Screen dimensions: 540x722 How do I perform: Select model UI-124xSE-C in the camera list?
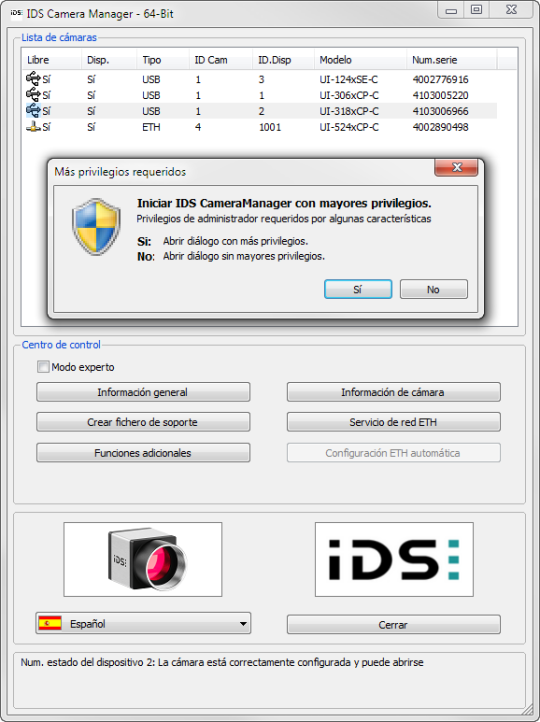[349, 80]
